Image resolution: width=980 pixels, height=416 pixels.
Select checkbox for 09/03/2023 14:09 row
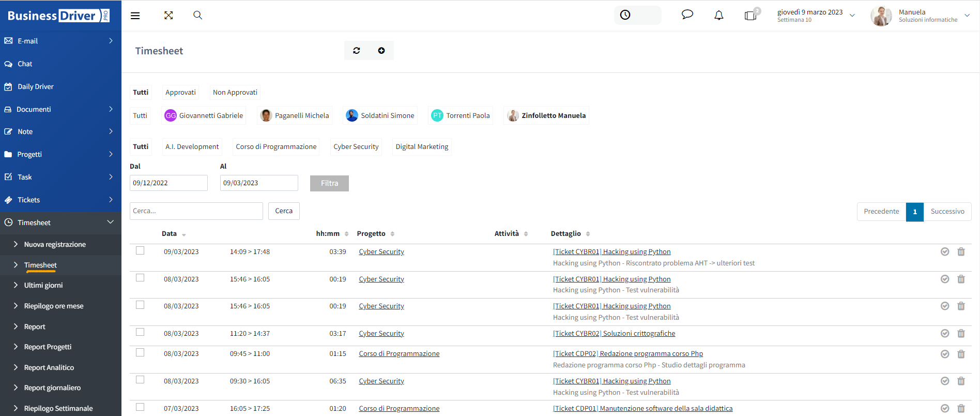[140, 250]
